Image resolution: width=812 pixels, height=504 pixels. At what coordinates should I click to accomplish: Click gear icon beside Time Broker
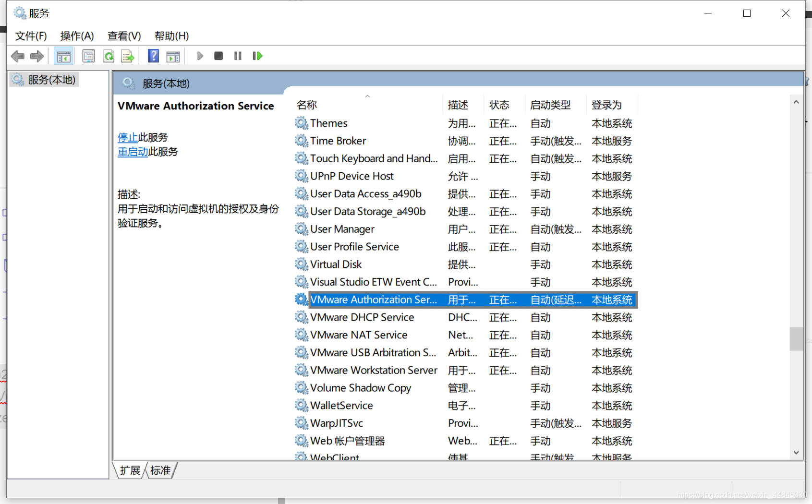[302, 141]
